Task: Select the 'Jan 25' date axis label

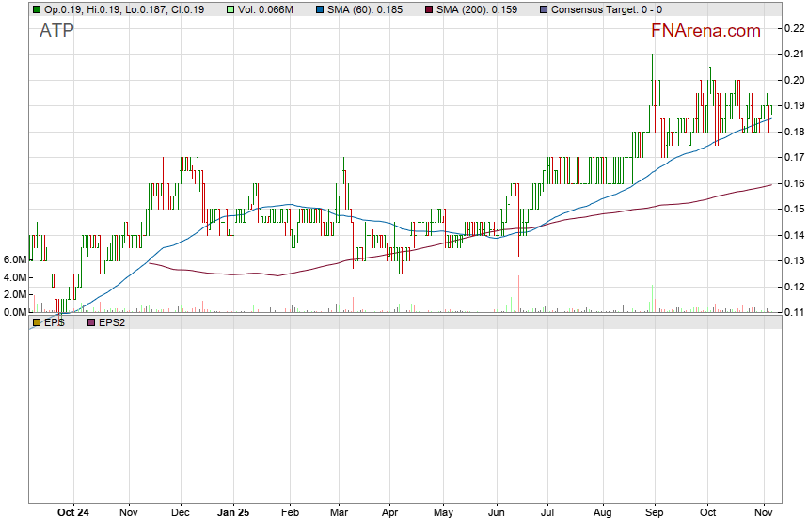Action: click(x=233, y=512)
